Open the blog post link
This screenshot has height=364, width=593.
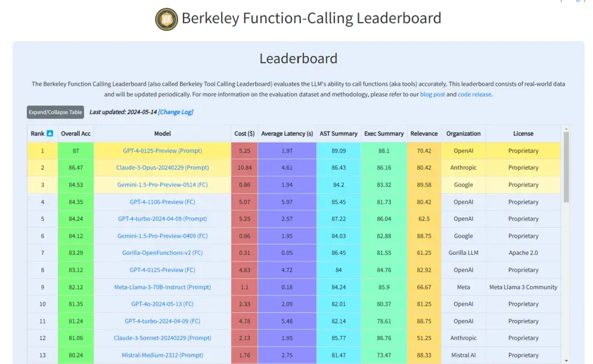pyautogui.click(x=432, y=94)
